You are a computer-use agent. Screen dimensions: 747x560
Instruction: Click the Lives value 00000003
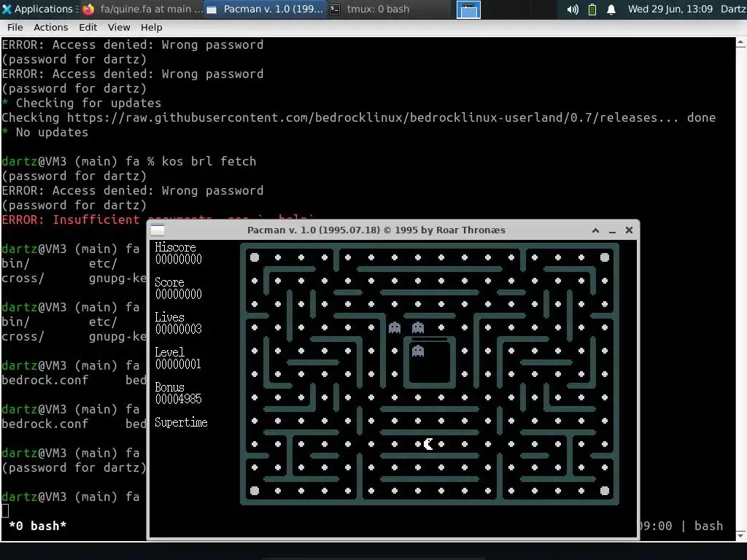179,329
